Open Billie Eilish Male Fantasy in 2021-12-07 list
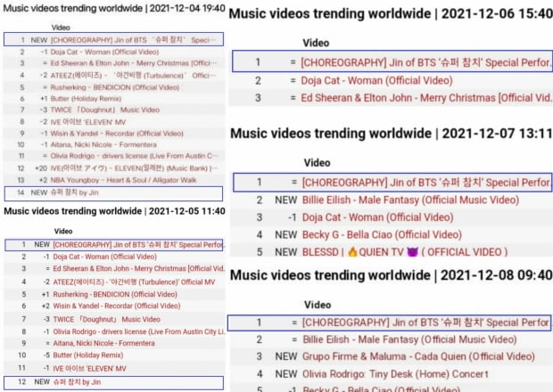This screenshot has width=553, height=392. tap(410, 200)
